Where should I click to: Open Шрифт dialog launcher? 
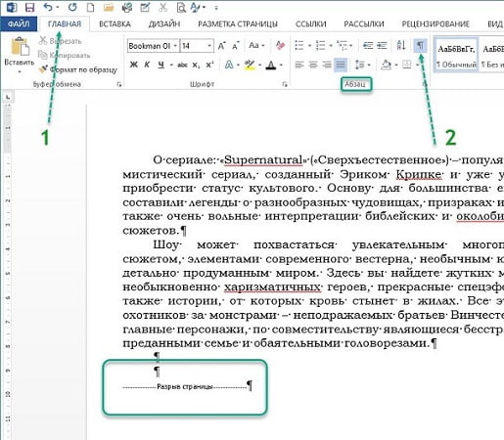pos(285,84)
